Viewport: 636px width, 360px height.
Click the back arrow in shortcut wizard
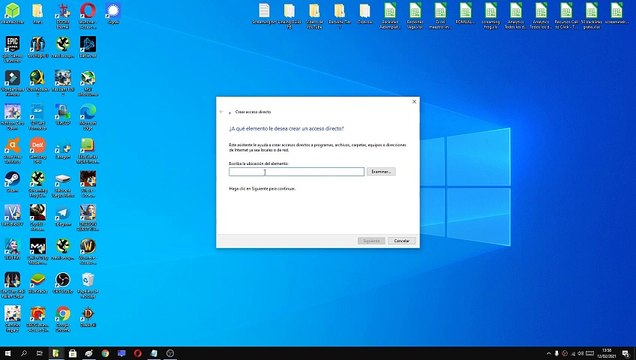(221, 112)
